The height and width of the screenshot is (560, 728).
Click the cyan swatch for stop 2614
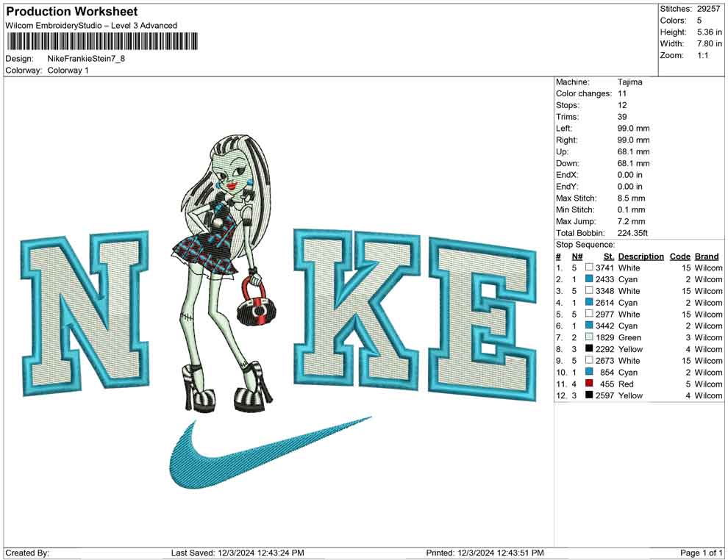click(589, 302)
